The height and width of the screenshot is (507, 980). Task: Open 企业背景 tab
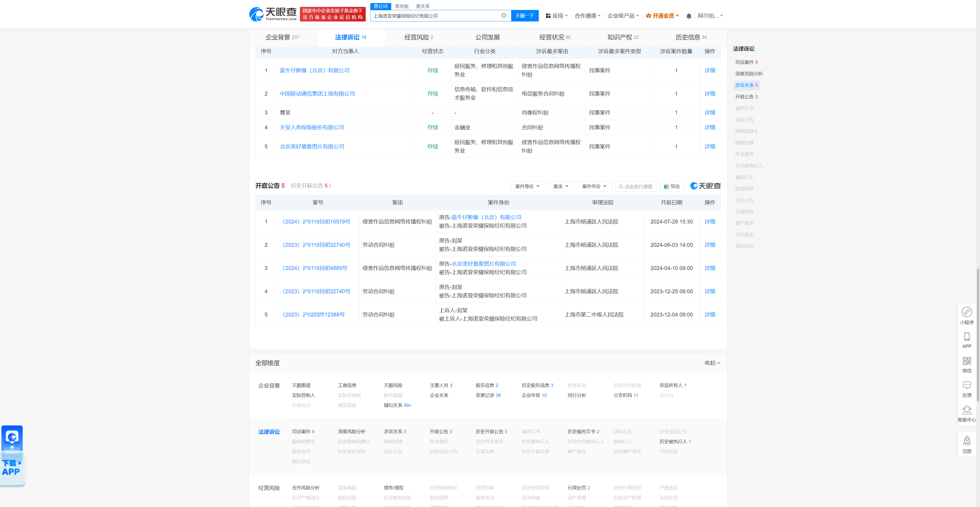coord(282,37)
